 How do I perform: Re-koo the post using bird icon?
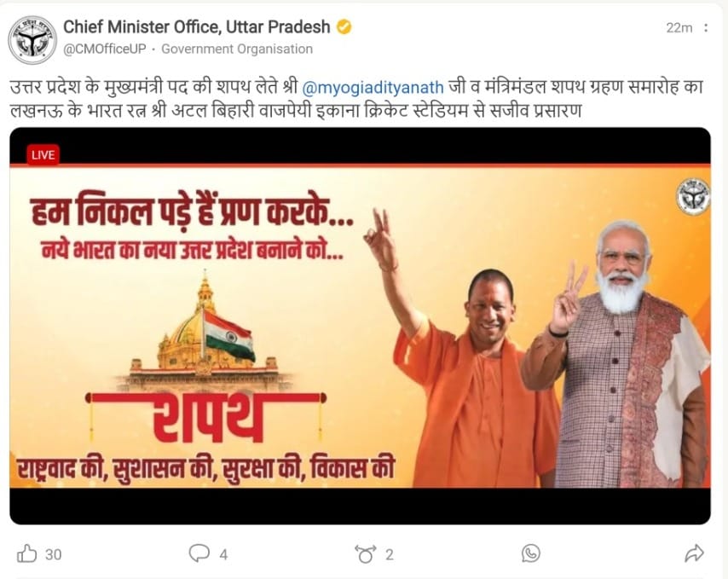366,554
